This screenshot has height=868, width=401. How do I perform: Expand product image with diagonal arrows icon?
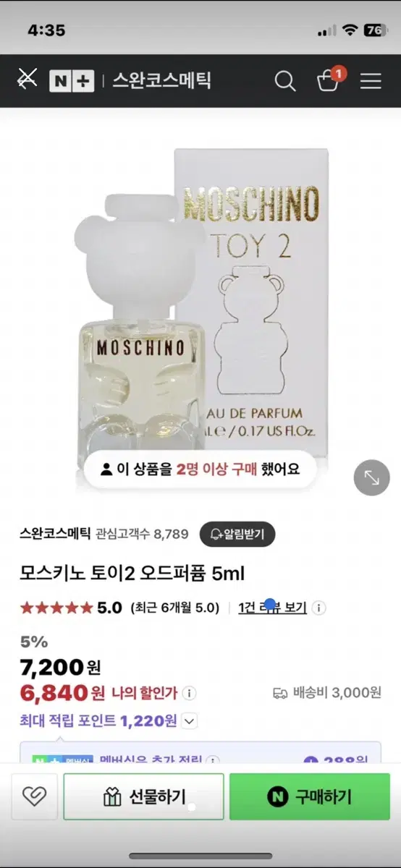372,477
